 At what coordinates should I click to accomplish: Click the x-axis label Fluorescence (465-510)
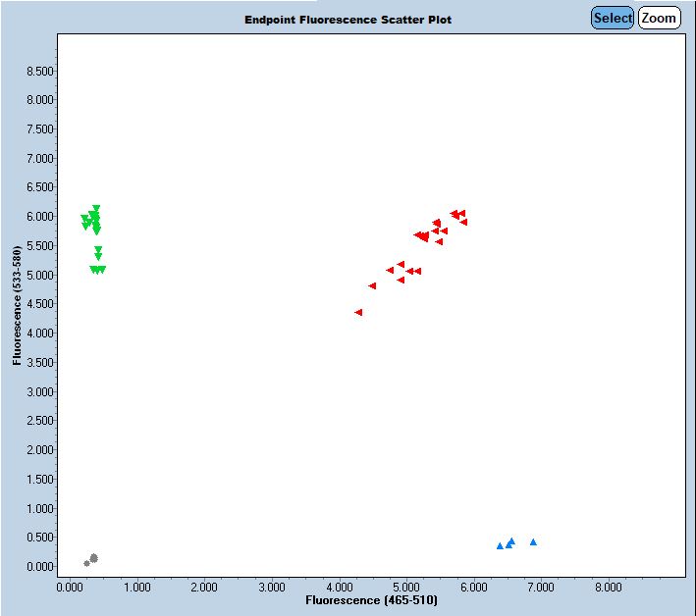371,599
